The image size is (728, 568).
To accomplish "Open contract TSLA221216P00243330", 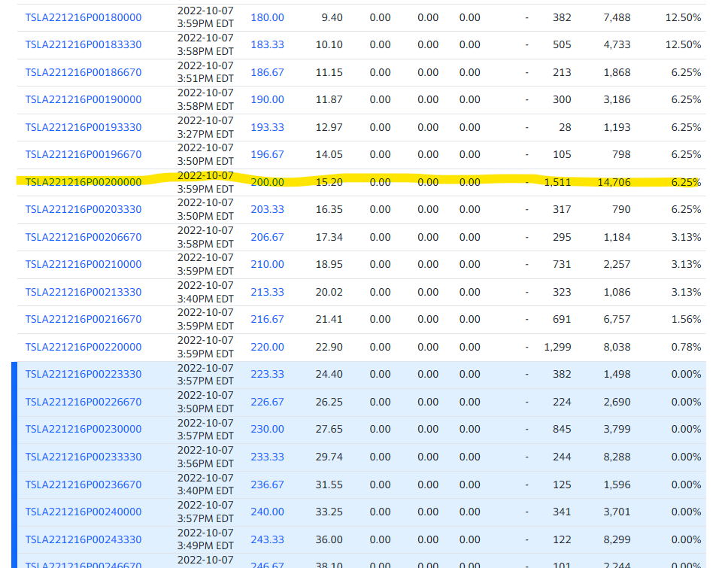I will 83,539.
